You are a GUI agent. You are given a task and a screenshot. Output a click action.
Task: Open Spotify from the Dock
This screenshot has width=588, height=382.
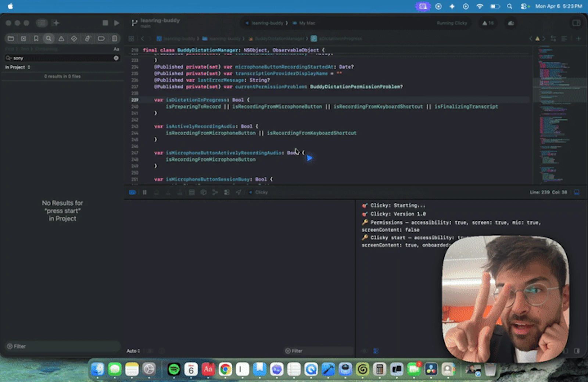pyautogui.click(x=173, y=369)
